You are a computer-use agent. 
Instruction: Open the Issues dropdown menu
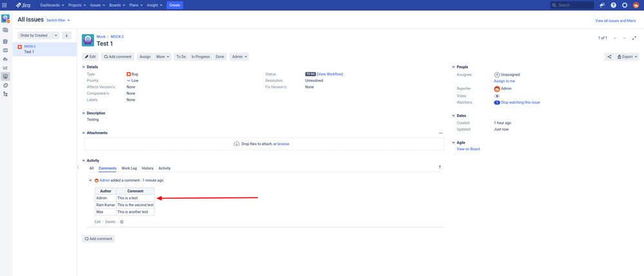tap(97, 5)
